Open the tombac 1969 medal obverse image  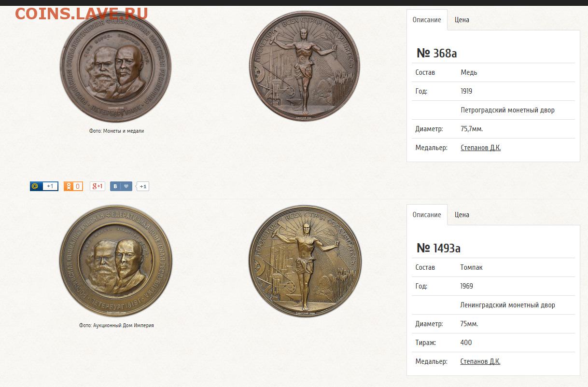(116, 261)
